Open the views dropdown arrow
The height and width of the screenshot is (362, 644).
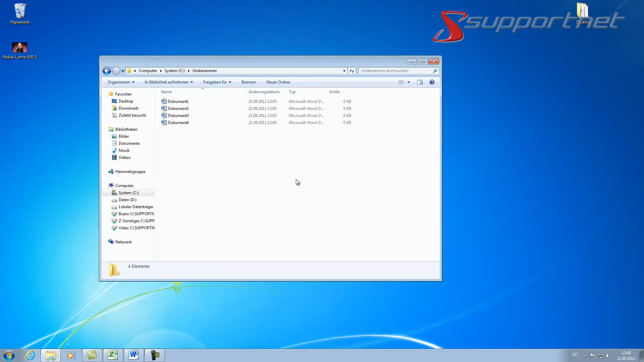pyautogui.click(x=409, y=82)
